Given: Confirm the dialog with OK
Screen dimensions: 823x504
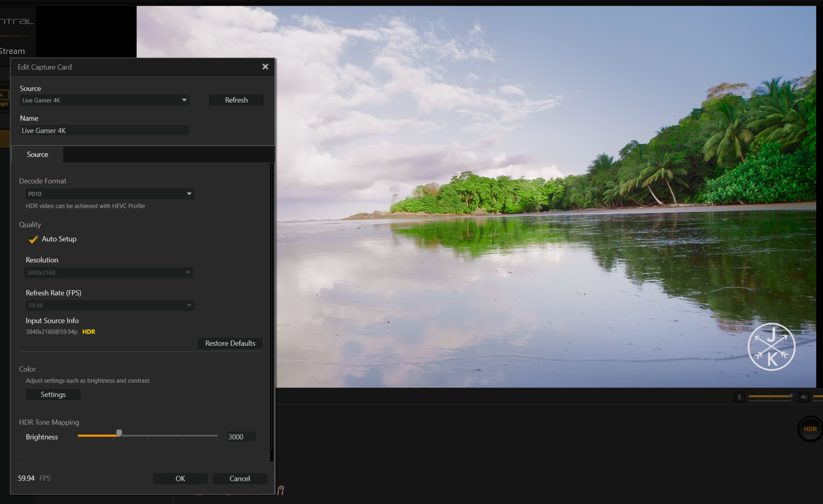Looking at the screenshot, I should tap(180, 479).
